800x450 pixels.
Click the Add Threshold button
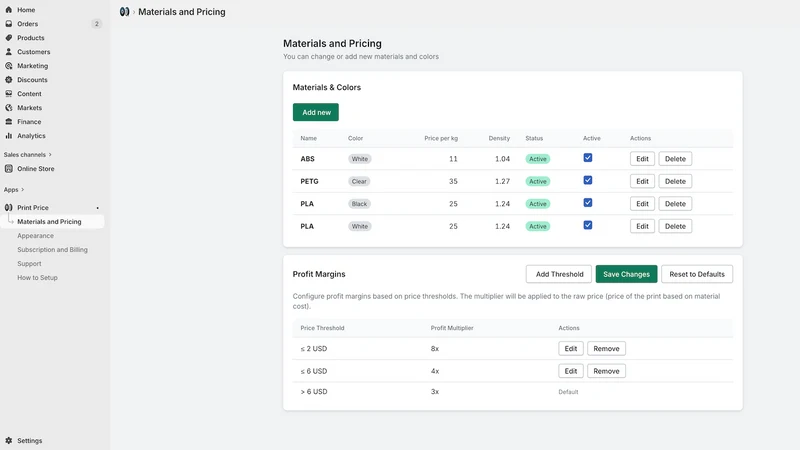[559, 274]
